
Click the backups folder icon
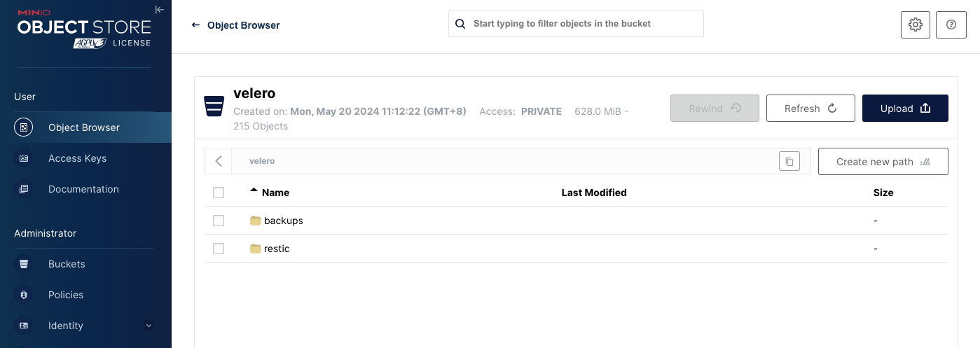pyautogui.click(x=256, y=221)
